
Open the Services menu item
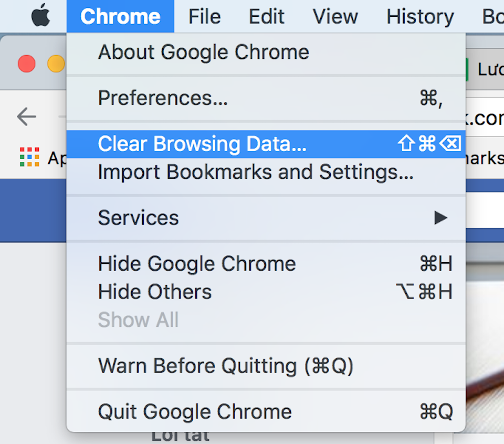[266, 218]
